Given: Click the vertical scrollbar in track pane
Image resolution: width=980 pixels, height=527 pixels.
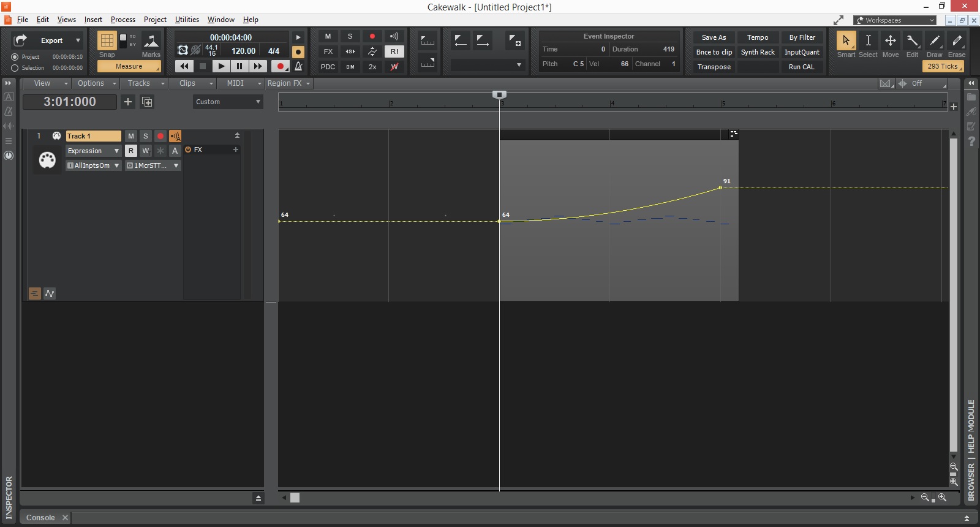Looking at the screenshot, I should 953,295.
